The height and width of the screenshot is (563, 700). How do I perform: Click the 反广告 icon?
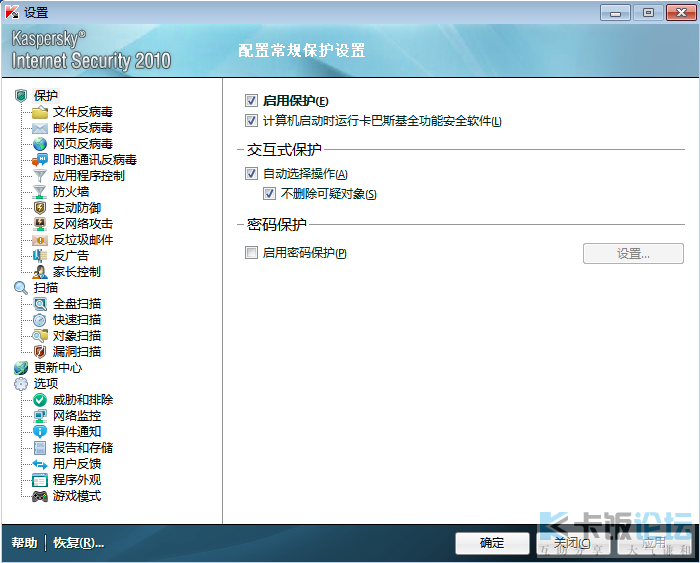coord(40,256)
